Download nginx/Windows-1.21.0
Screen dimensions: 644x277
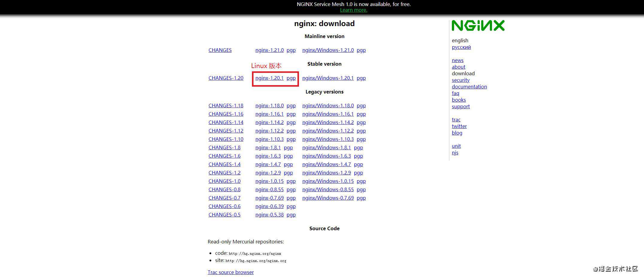click(x=328, y=50)
